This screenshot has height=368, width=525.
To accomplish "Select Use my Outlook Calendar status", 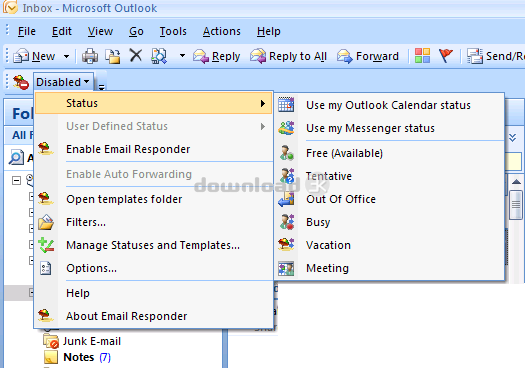I will (x=389, y=105).
